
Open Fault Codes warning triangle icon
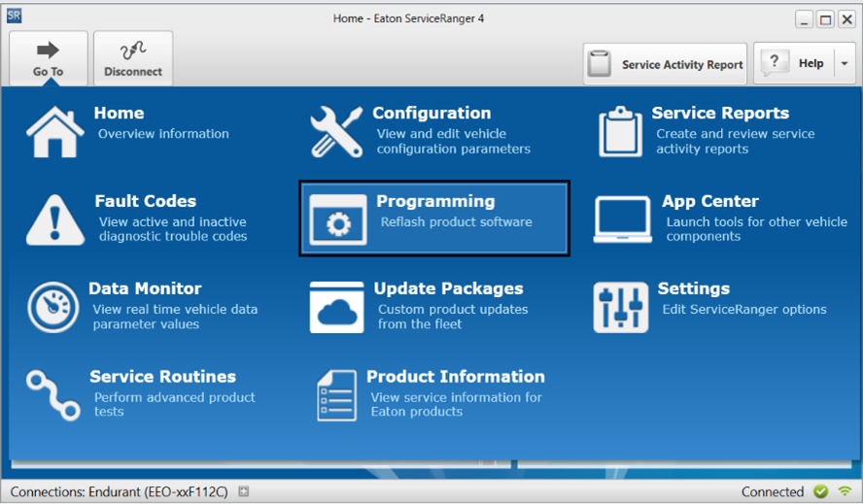[x=54, y=219]
